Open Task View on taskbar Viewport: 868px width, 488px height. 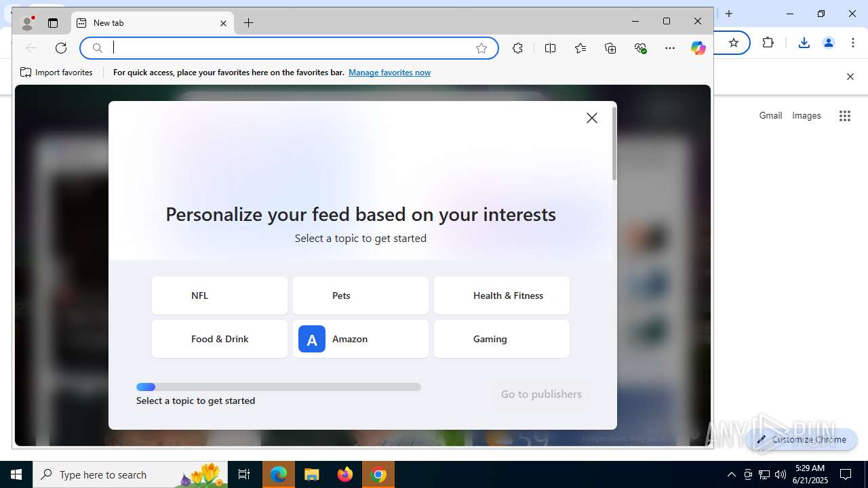tap(244, 474)
